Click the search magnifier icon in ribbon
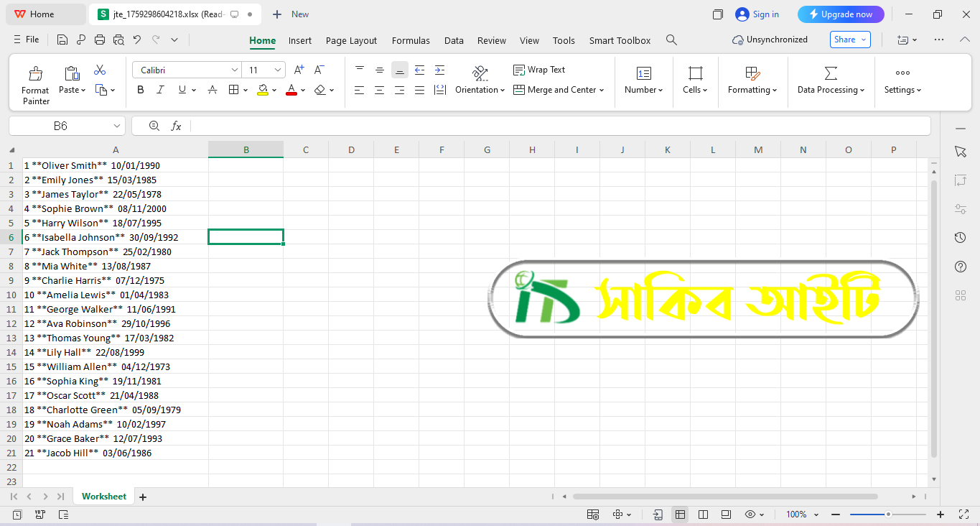Image resolution: width=980 pixels, height=526 pixels. coord(671,40)
